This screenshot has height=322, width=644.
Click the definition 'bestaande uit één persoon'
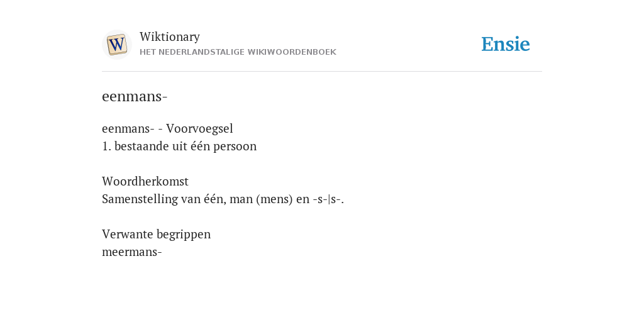pyautogui.click(x=186, y=146)
